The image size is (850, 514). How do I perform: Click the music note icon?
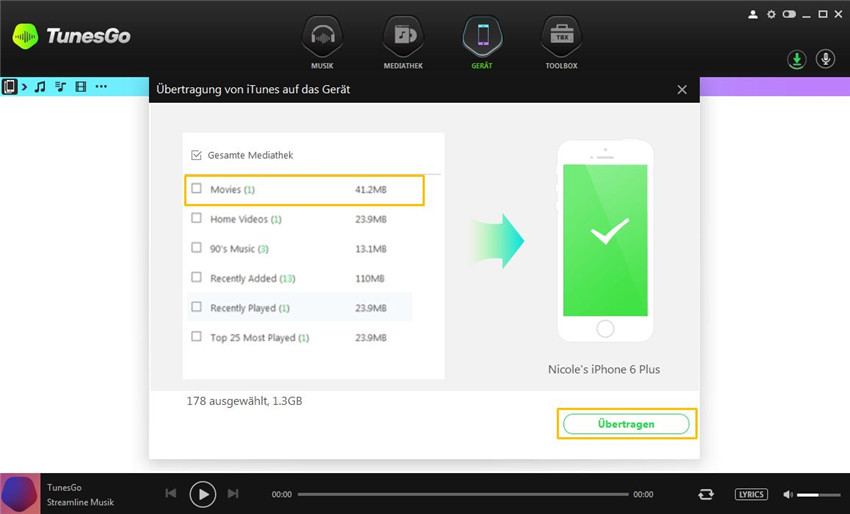pyautogui.click(x=40, y=87)
